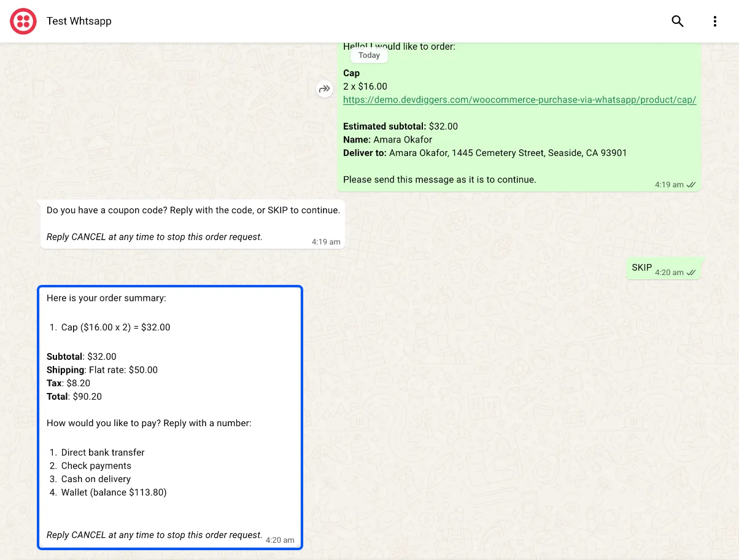Click the Today date chip
This screenshot has height=560, width=739.
pyautogui.click(x=369, y=55)
